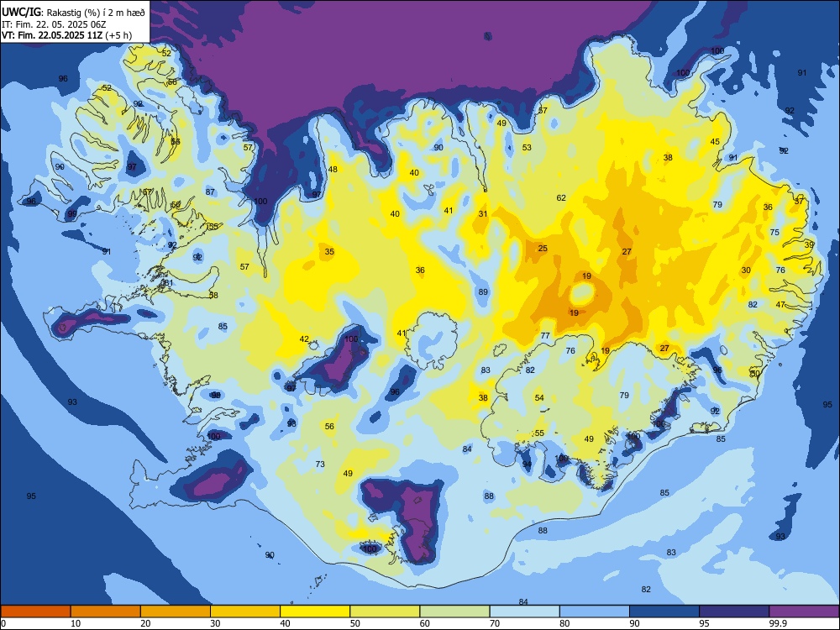Select the light blue 80–90 legend swatch

click(x=595, y=612)
